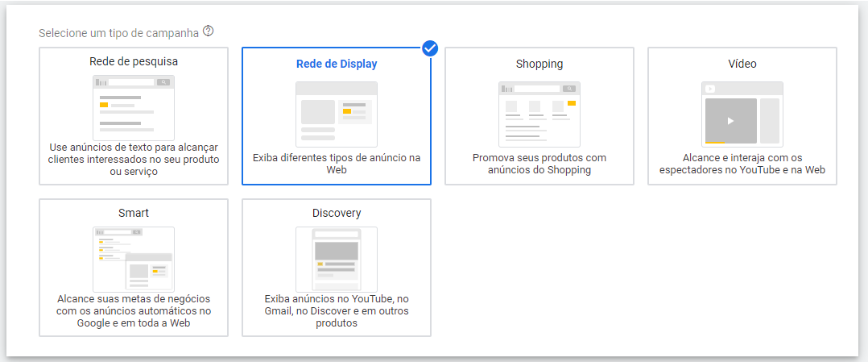Click the Vídeo player illustration

coord(742,114)
